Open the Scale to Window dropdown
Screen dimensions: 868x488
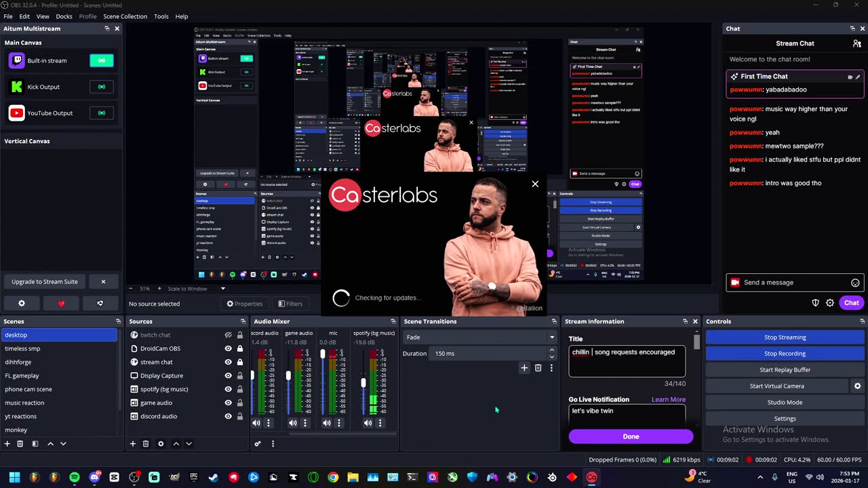click(x=197, y=289)
